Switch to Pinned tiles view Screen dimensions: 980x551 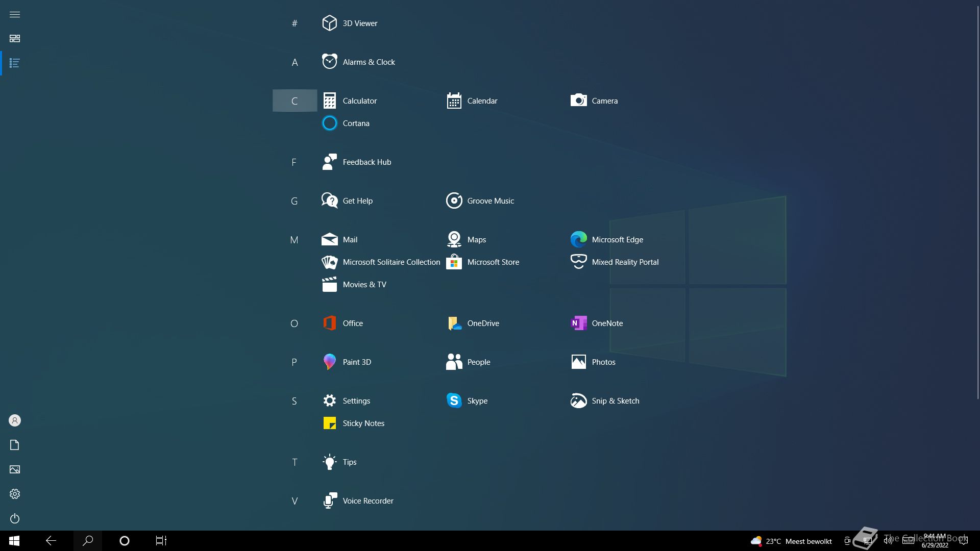pos(15,39)
